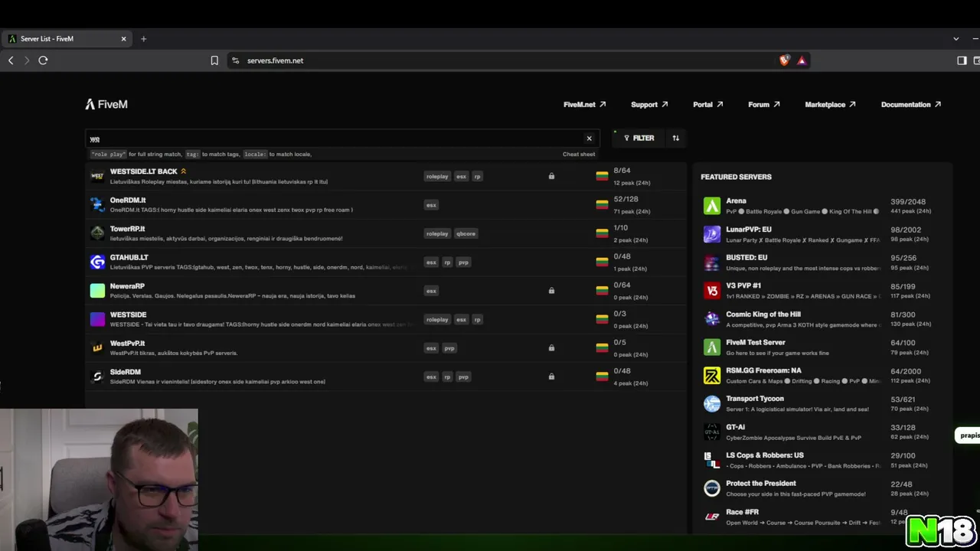Open the Brave Rewards triangle icon
The width and height of the screenshot is (980, 551).
802,60
